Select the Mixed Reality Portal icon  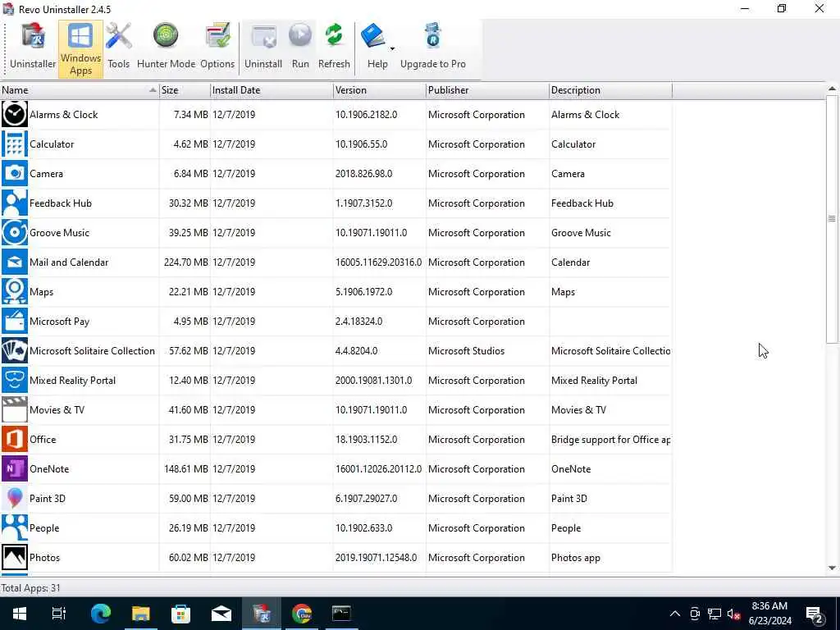[15, 381]
